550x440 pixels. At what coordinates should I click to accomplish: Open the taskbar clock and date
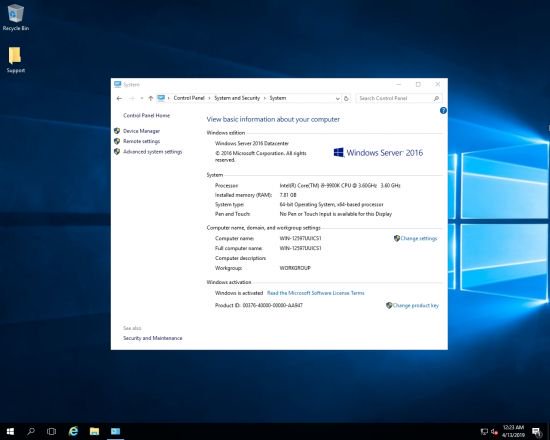[513, 431]
